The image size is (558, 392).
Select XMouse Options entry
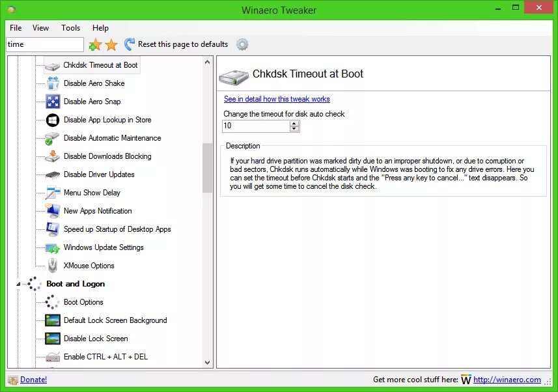click(x=89, y=266)
